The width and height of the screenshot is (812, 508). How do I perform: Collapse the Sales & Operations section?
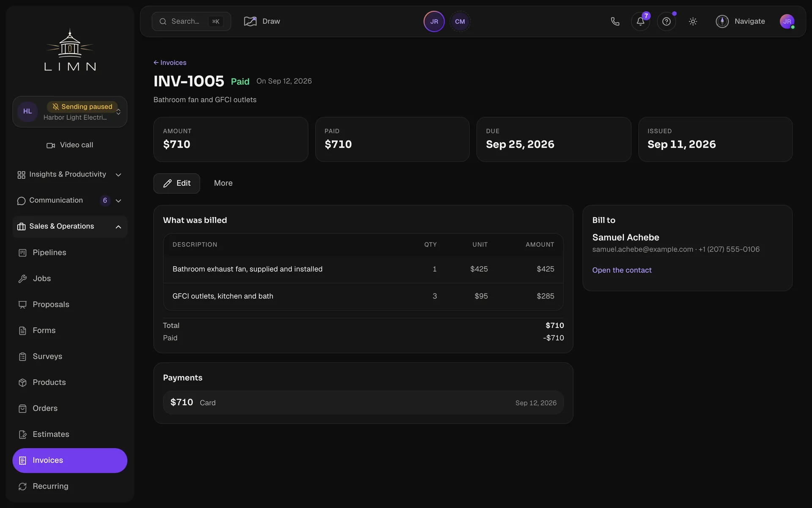click(70, 226)
